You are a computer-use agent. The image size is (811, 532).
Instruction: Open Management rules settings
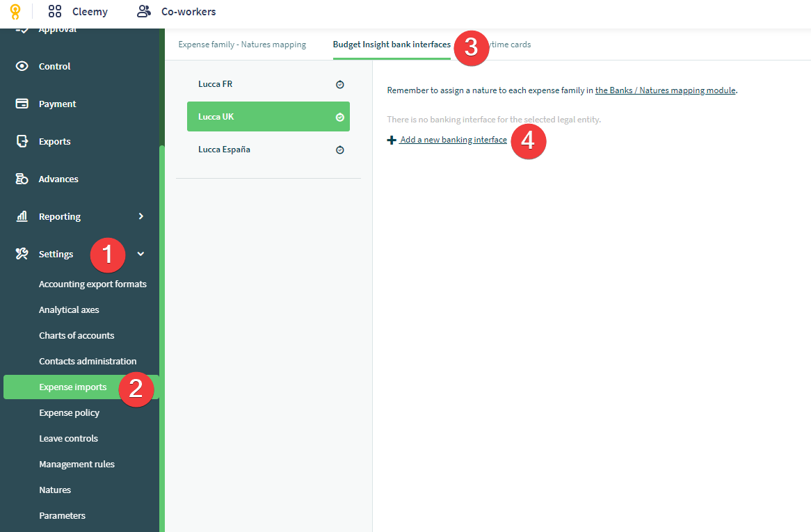tap(77, 465)
